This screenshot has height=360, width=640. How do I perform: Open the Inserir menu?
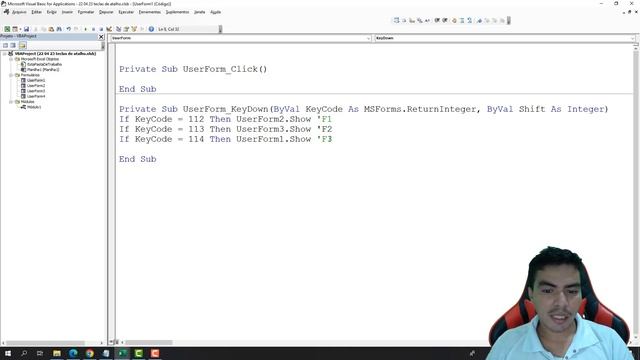point(67,12)
